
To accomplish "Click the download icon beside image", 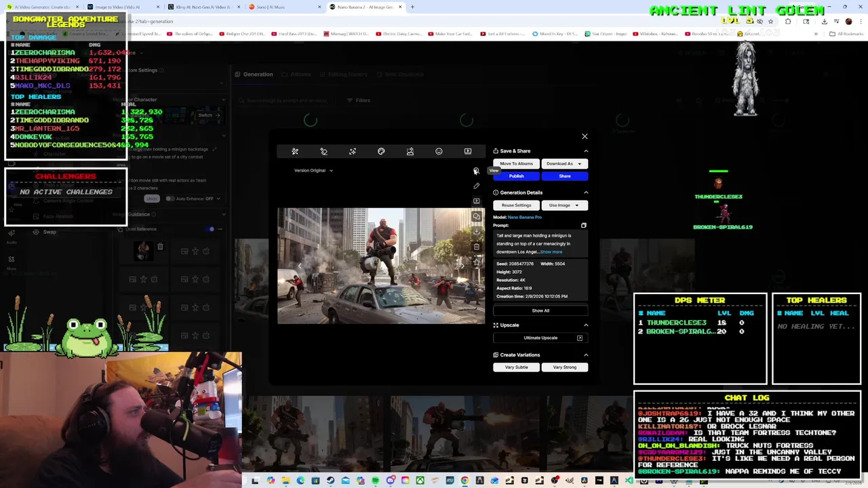I will click(x=476, y=232).
